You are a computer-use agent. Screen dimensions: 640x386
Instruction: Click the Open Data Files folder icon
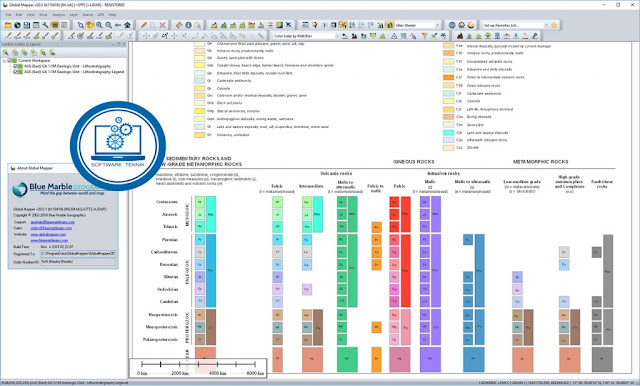point(8,25)
